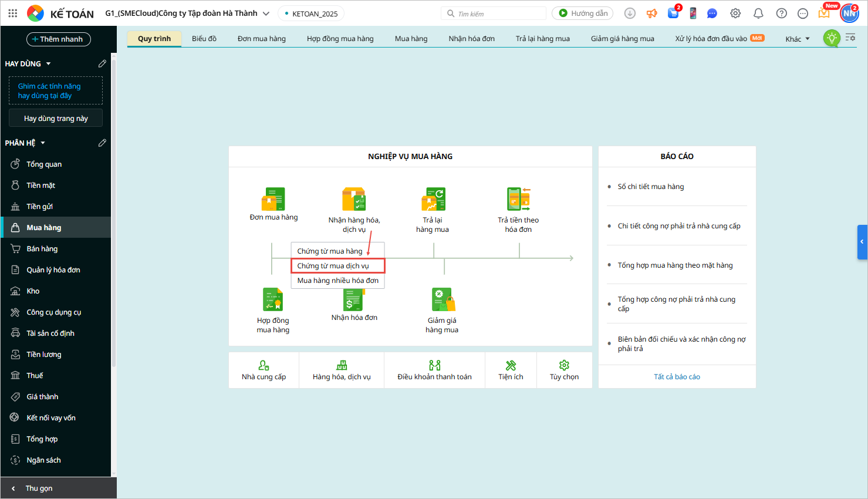
Task: Switch to the Biểu đồ tab
Action: tap(204, 39)
